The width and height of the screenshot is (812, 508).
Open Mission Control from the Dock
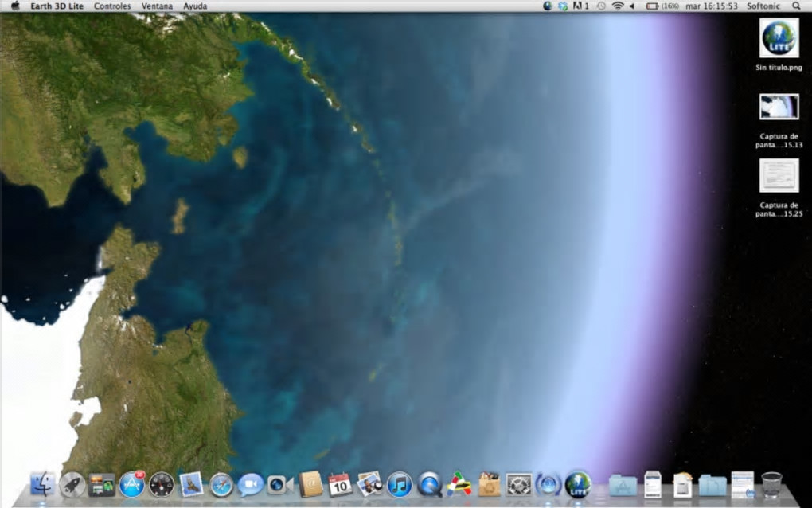(102, 485)
